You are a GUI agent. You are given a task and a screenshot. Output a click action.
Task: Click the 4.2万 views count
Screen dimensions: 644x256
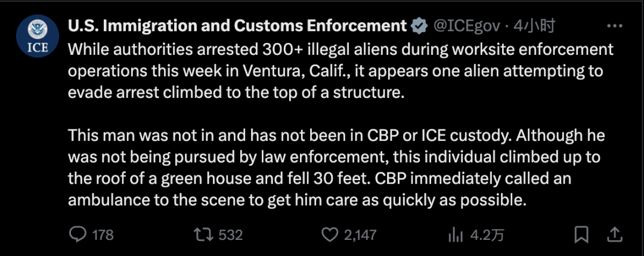(x=487, y=235)
